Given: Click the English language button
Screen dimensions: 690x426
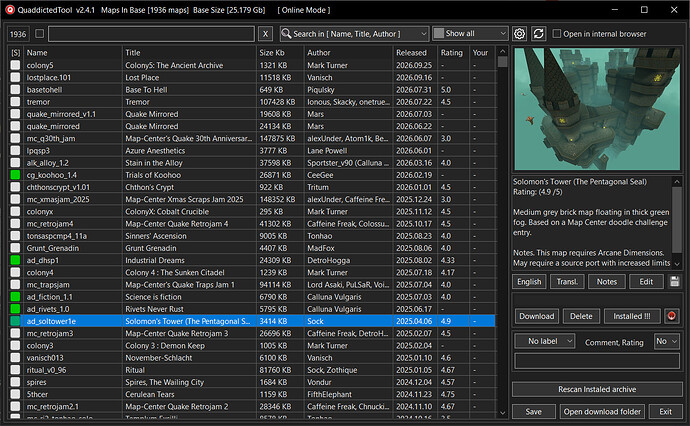Looking at the screenshot, I should pyautogui.click(x=529, y=282).
